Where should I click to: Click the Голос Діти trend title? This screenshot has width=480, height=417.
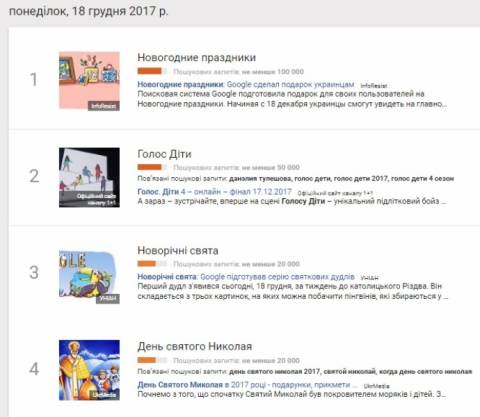(164, 154)
